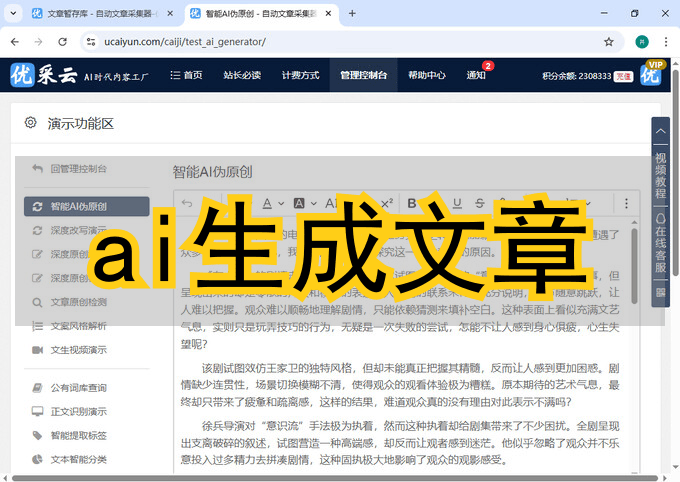
Task: Toggle bold formatting in the editor
Action: tap(411, 203)
